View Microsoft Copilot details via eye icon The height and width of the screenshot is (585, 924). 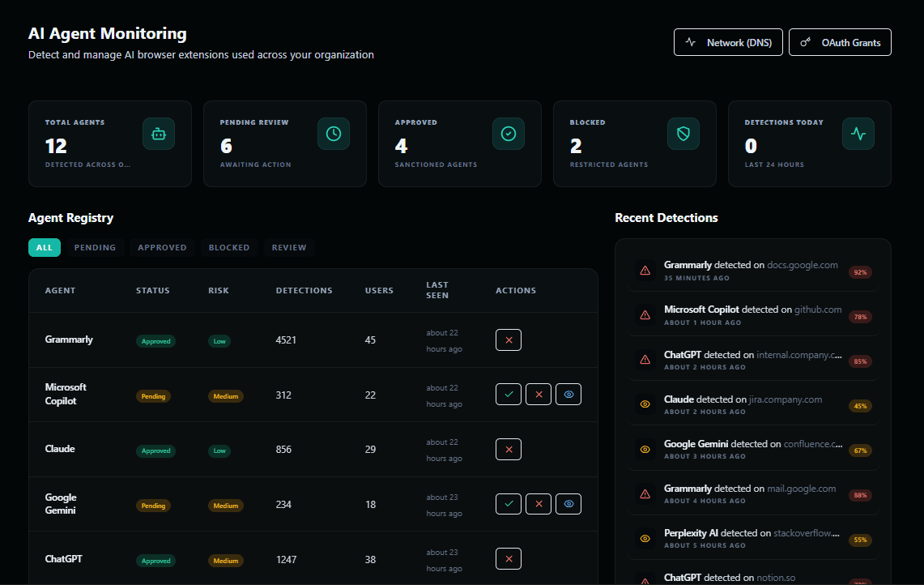[x=568, y=394]
